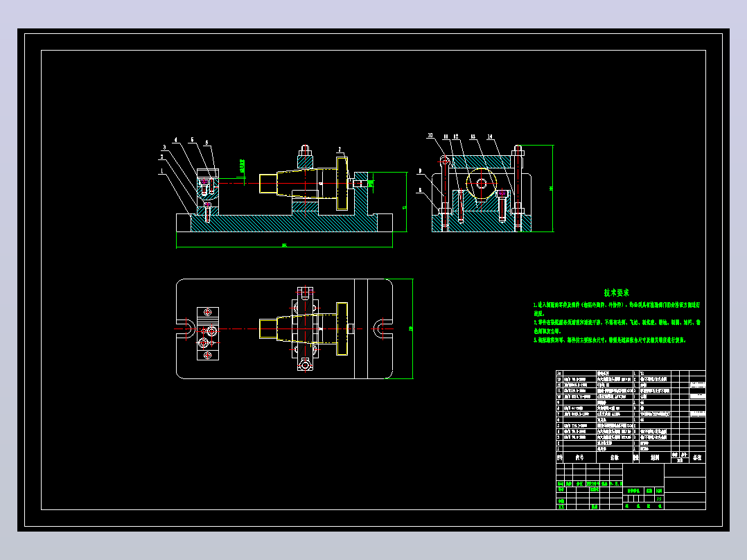Image resolution: width=747 pixels, height=560 pixels.
Task: Click part balloon number 10 in side view
Action: point(430,136)
